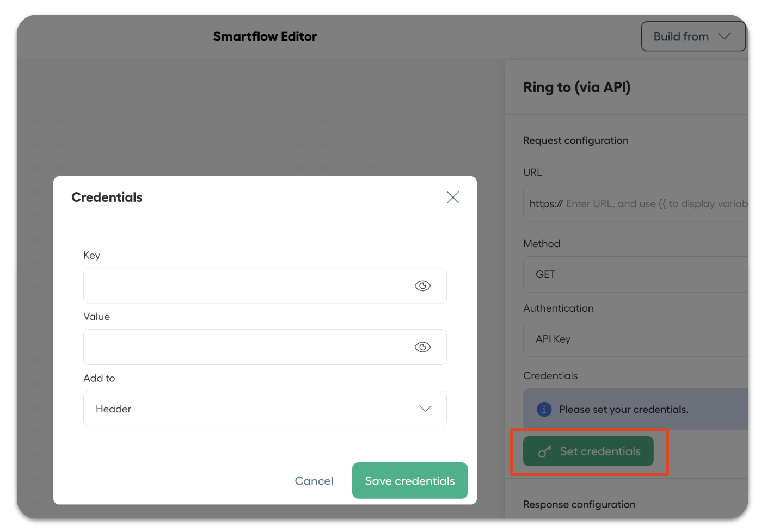The width and height of the screenshot is (761, 532).
Task: Click the Value input field
Action: [x=265, y=347]
